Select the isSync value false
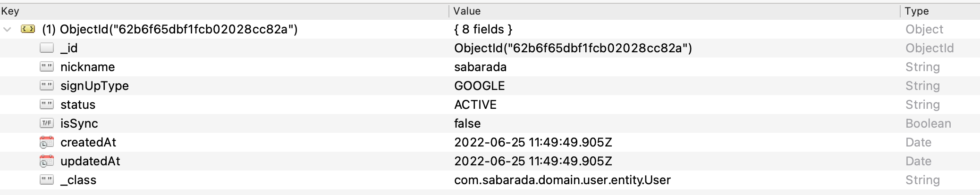This screenshot has height=195, width=980. [467, 123]
